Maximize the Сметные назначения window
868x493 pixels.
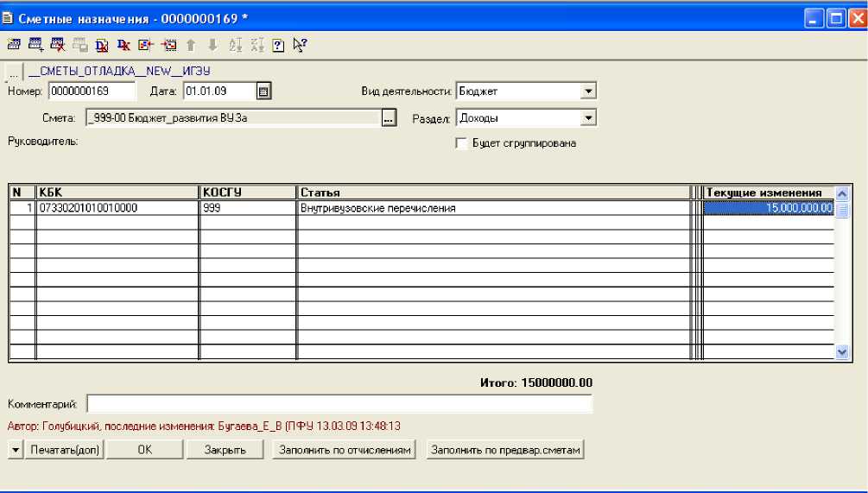836,18
